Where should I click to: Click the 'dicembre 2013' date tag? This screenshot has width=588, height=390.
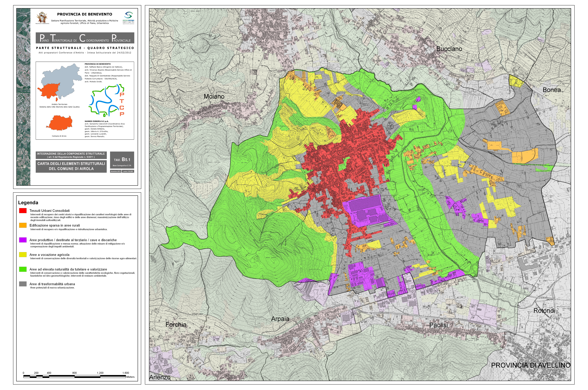tap(116, 171)
